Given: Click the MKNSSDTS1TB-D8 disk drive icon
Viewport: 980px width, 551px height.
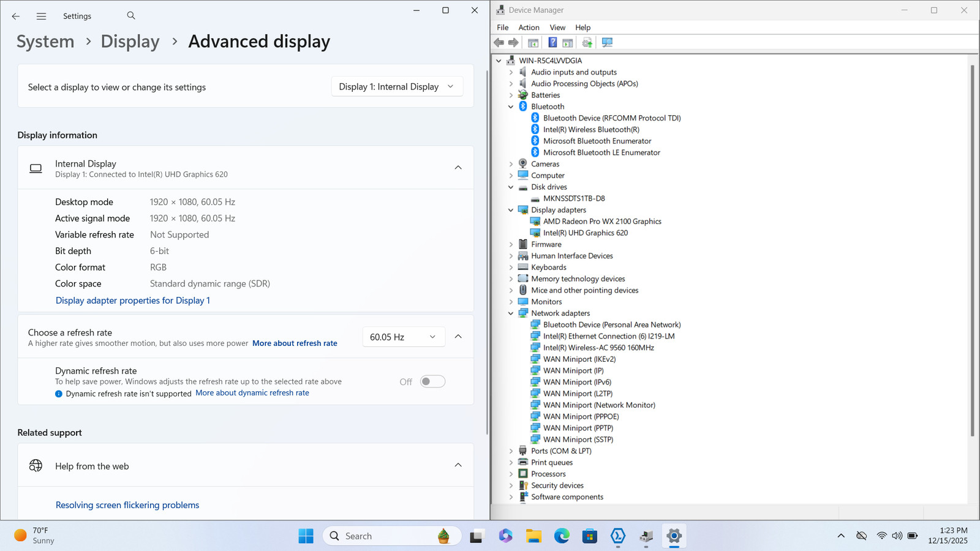Looking at the screenshot, I should tap(535, 198).
